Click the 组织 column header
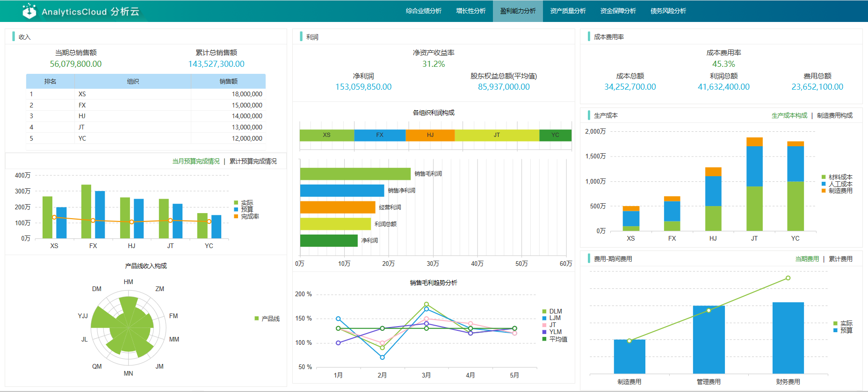This screenshot has height=392, width=868. [133, 81]
